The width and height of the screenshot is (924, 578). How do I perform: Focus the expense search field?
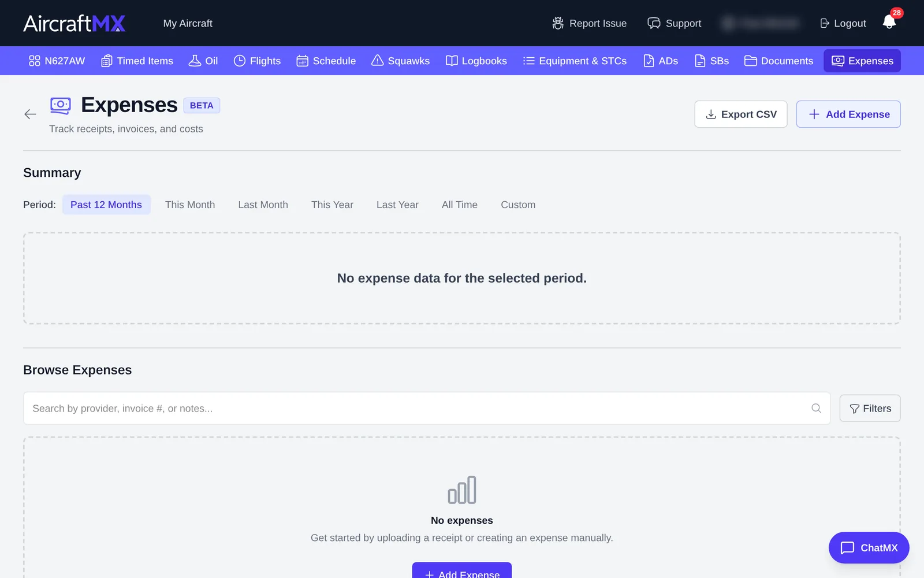point(427,408)
